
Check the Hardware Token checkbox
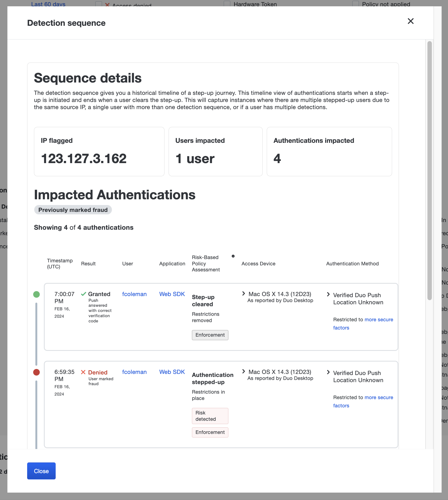pos(227,4)
